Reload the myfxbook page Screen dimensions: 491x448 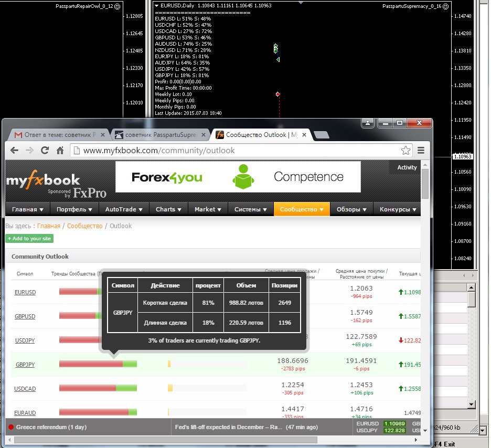click(45, 151)
